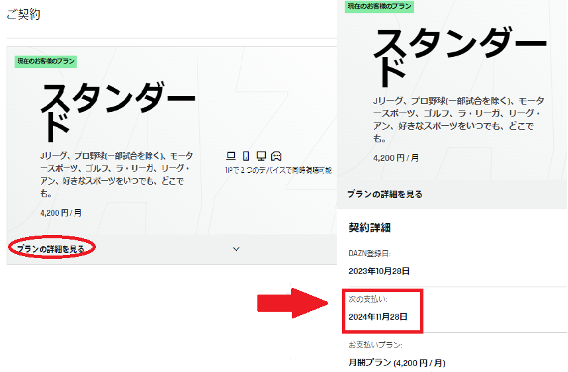
Task: Click the game controller device icon
Action: pyautogui.click(x=276, y=156)
